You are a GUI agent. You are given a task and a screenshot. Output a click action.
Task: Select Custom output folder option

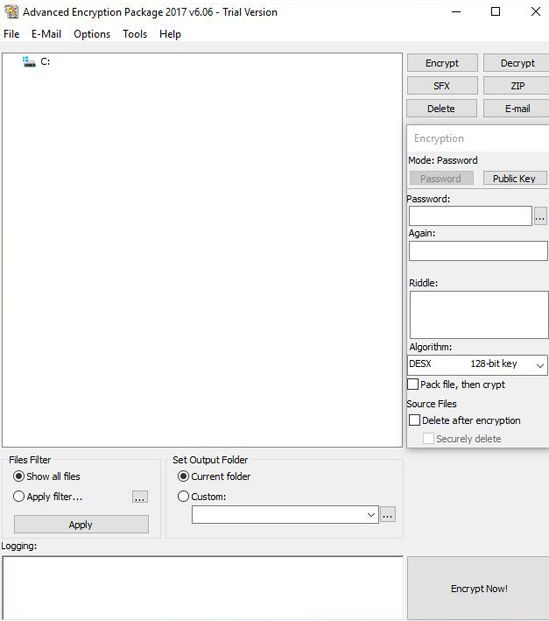tap(183, 497)
